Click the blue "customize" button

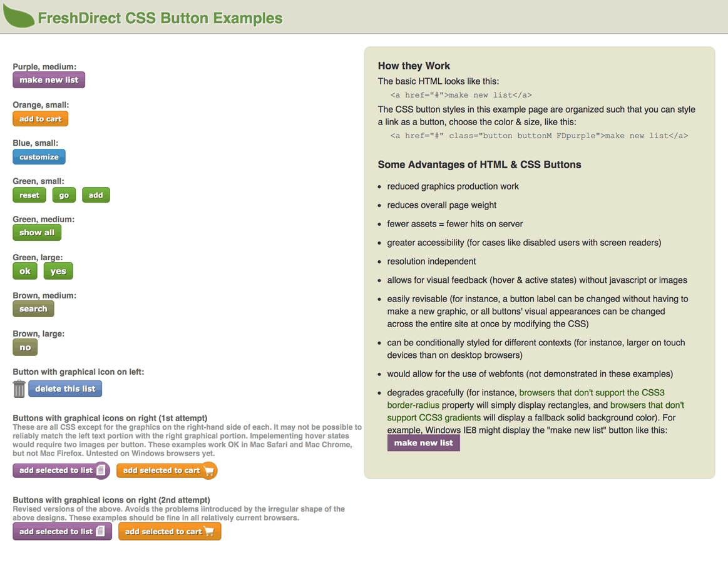pyautogui.click(x=39, y=157)
